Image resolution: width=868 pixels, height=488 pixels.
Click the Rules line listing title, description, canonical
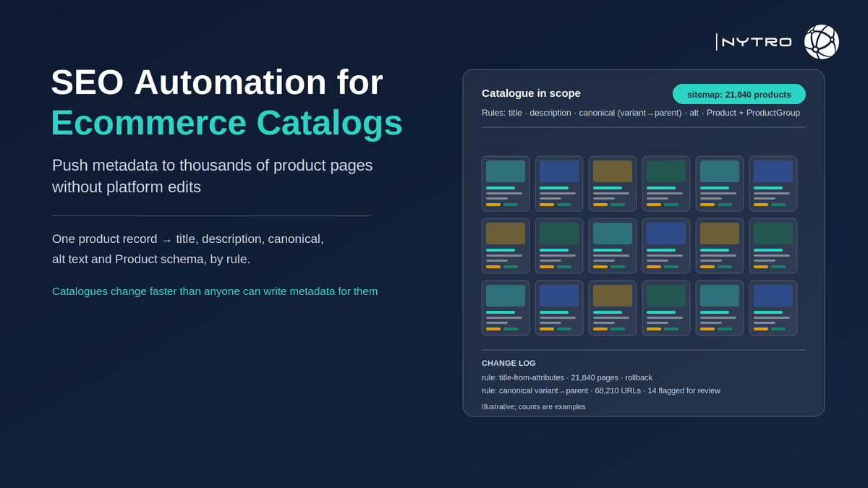coord(641,113)
